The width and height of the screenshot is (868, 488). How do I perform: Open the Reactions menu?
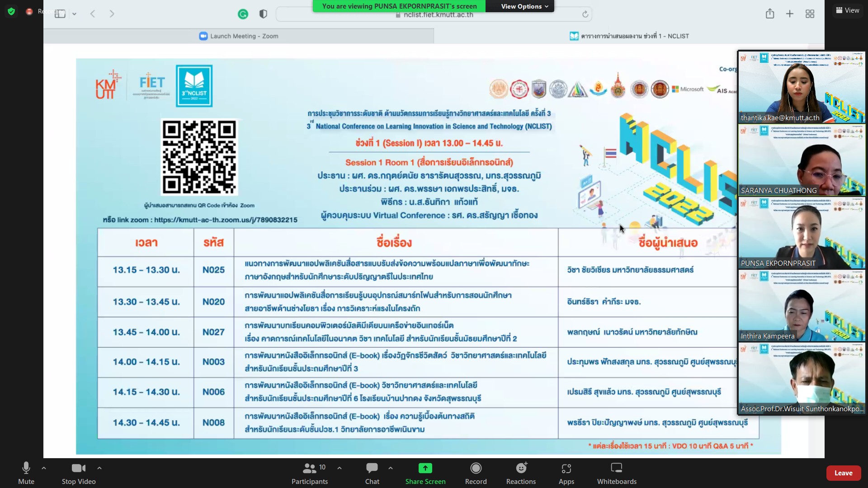coord(521,473)
